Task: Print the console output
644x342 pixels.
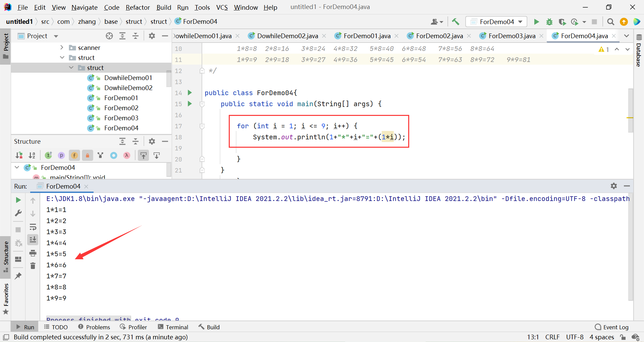Action: coord(33,253)
